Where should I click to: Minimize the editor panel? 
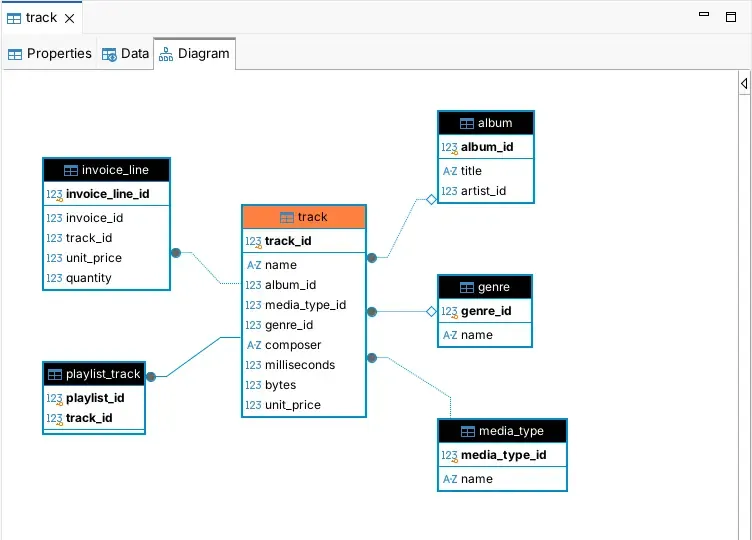click(704, 14)
